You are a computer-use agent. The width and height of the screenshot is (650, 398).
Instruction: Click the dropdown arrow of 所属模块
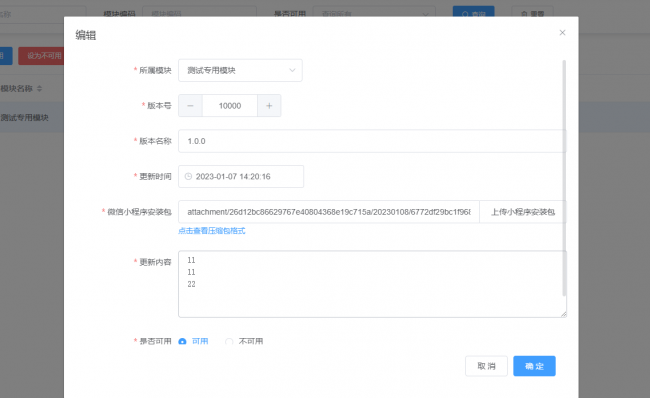(292, 70)
